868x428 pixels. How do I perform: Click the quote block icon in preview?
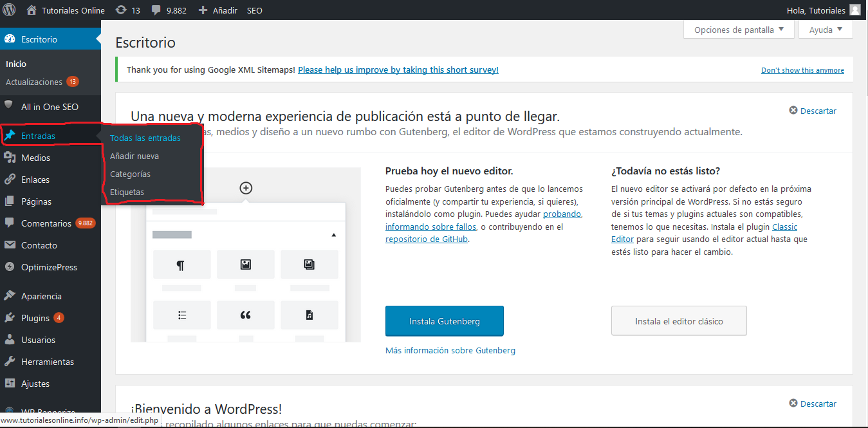pos(245,315)
